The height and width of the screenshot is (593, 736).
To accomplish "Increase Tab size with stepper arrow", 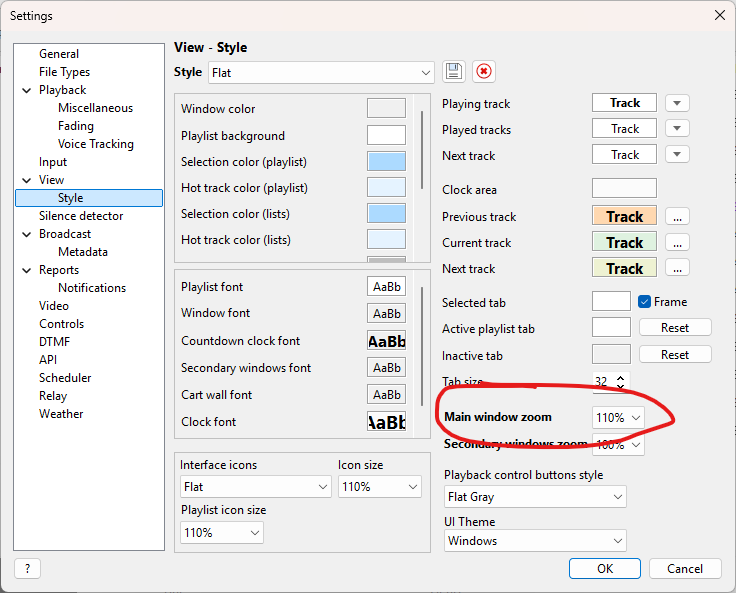I will pos(621,377).
